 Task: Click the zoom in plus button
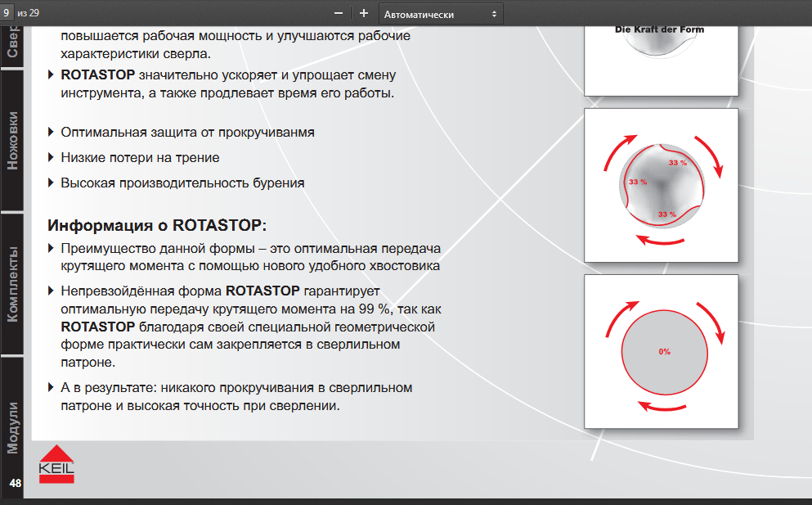(364, 13)
